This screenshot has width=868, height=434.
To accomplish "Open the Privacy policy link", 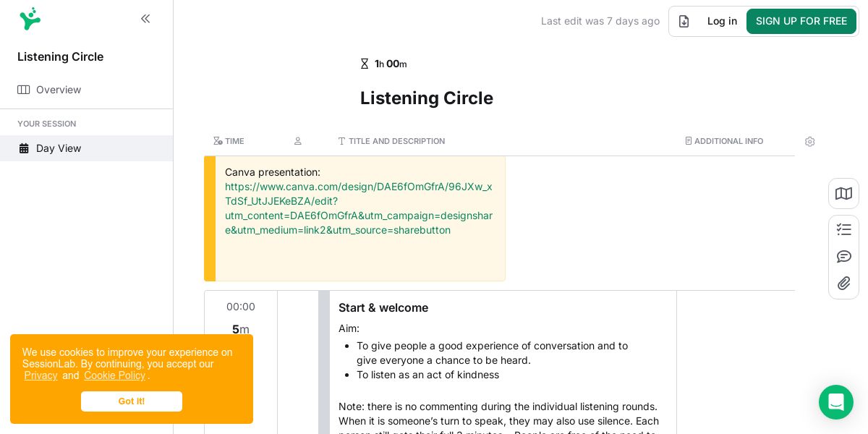I will [x=41, y=375].
